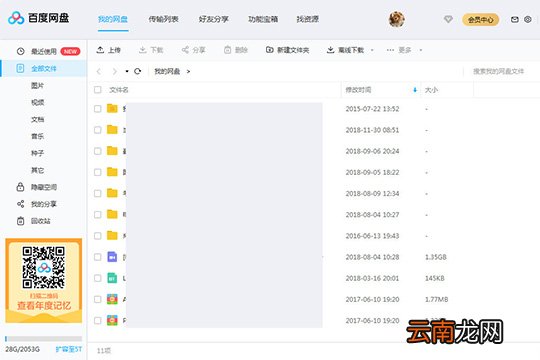Toggle the blue sort direction arrow

(x=415, y=90)
